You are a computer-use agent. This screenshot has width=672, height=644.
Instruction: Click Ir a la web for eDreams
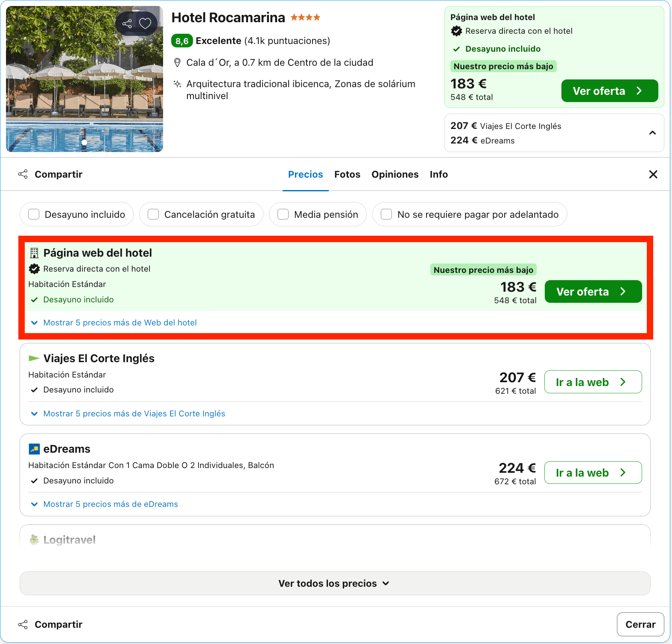coord(593,473)
